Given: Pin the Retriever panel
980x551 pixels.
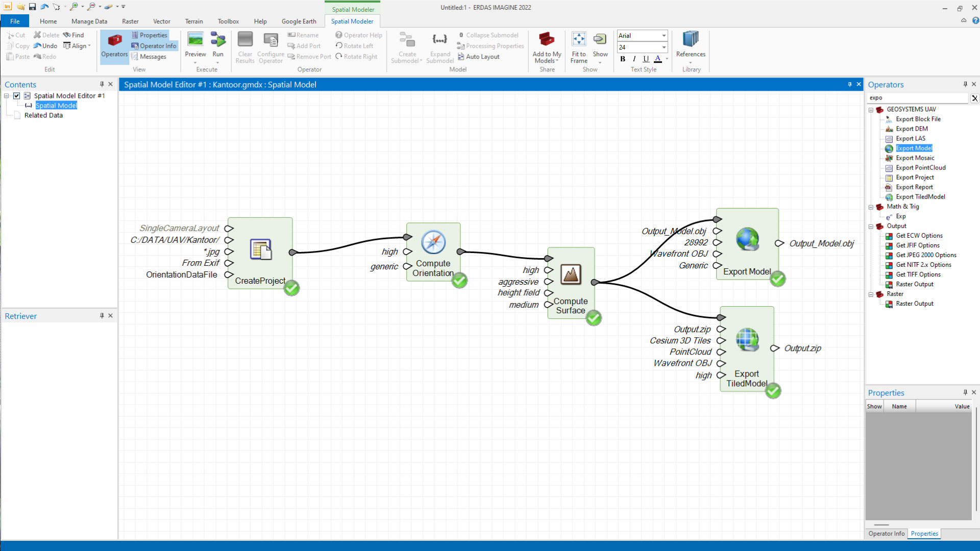Looking at the screenshot, I should pyautogui.click(x=102, y=316).
